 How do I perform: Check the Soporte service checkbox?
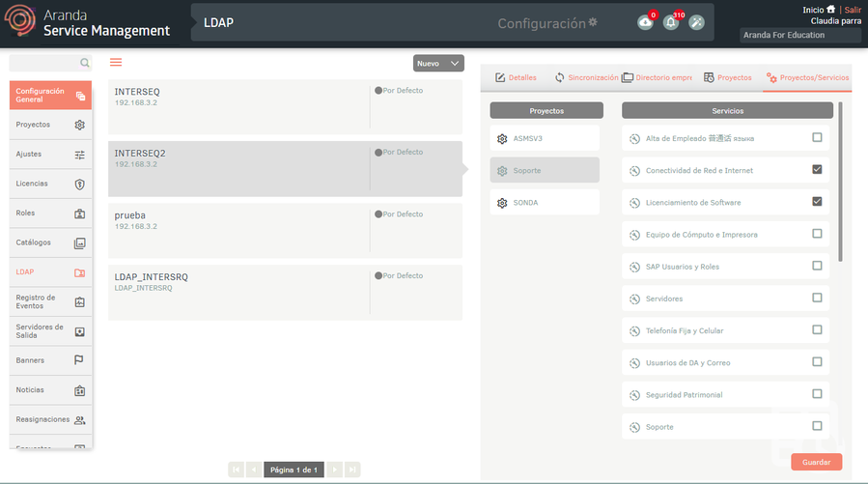[817, 426]
